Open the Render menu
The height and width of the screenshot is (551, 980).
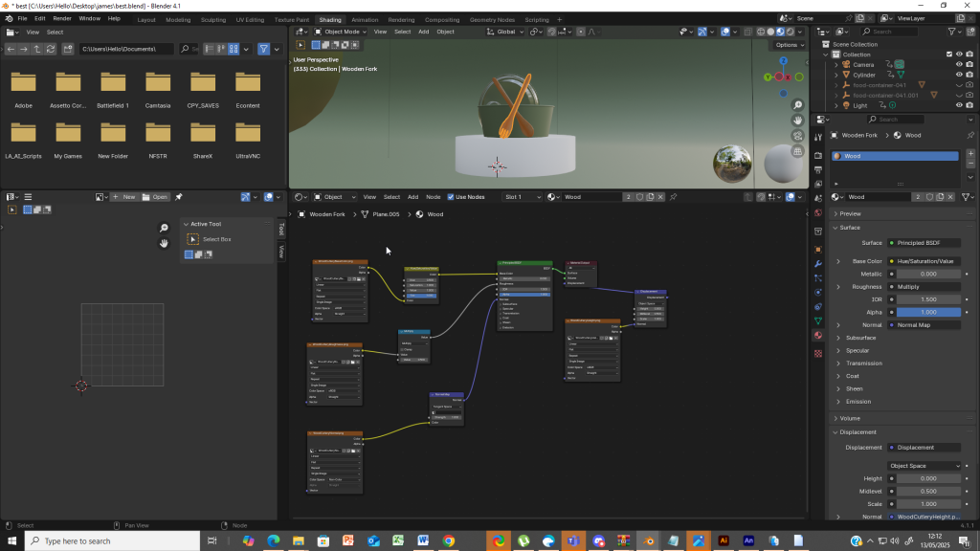(62, 18)
